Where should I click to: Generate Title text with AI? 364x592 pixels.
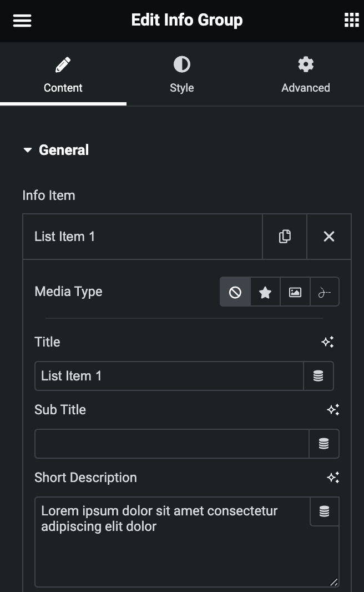coord(327,342)
